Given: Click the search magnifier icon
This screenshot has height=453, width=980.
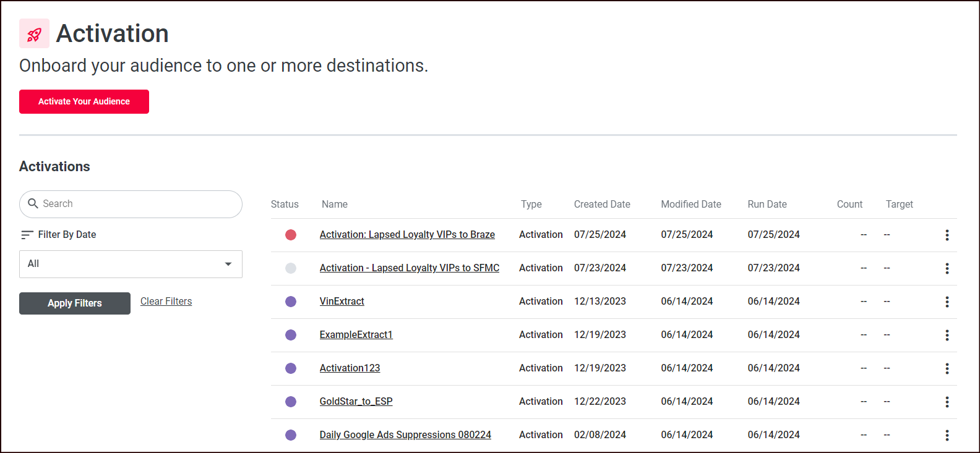Looking at the screenshot, I should tap(33, 203).
